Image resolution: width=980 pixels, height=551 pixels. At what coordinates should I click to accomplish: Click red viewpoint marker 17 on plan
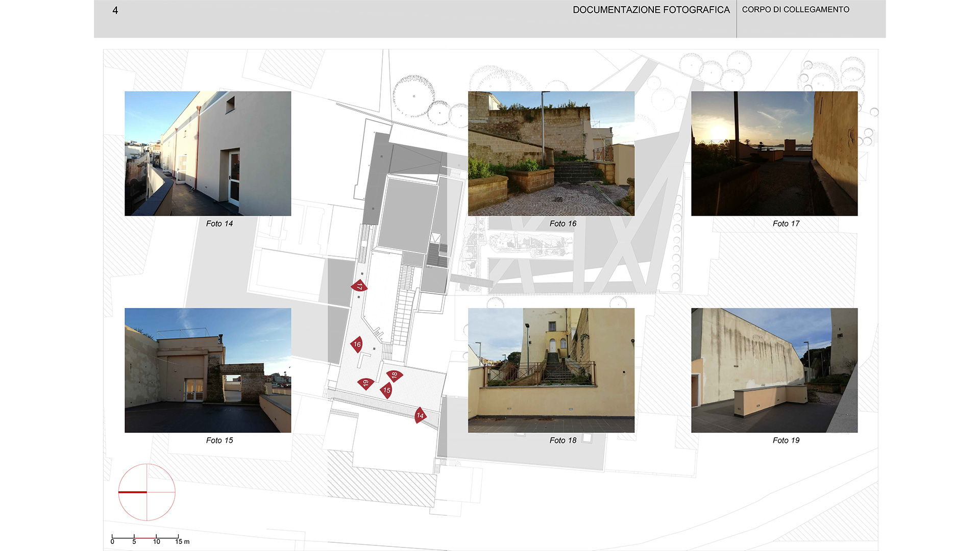tap(359, 286)
